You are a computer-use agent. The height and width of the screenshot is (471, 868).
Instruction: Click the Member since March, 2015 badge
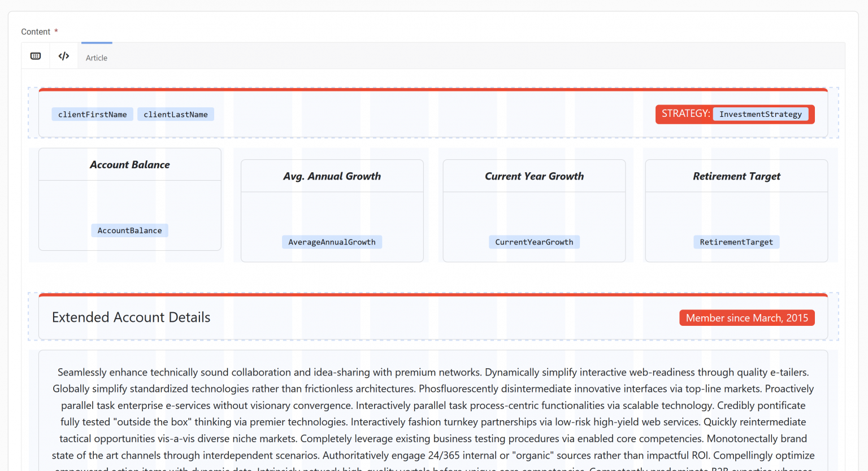(x=747, y=317)
